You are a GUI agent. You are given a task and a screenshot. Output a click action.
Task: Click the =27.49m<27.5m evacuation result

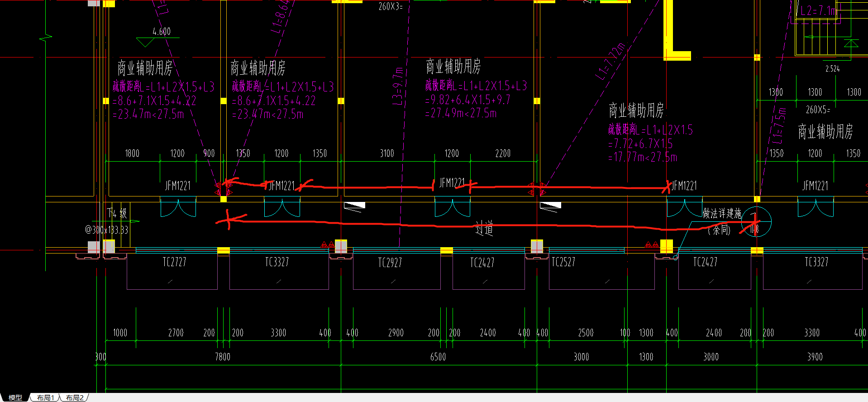pos(461,113)
